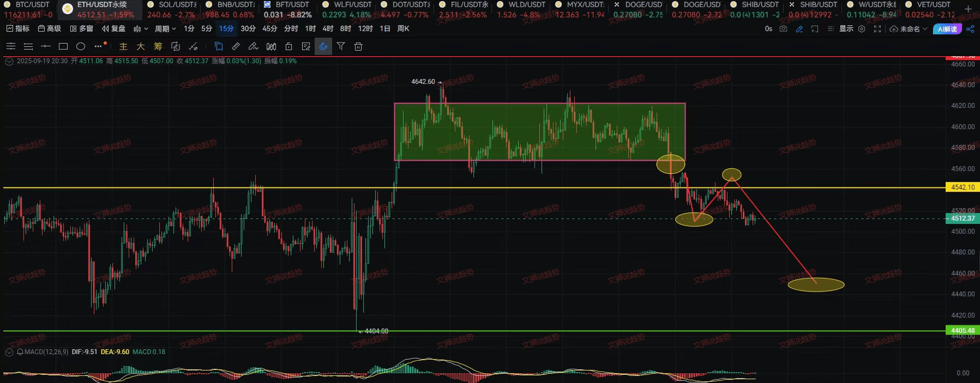The width and height of the screenshot is (980, 383).
Task: Select the rectangle drawing tool
Action: [63, 46]
